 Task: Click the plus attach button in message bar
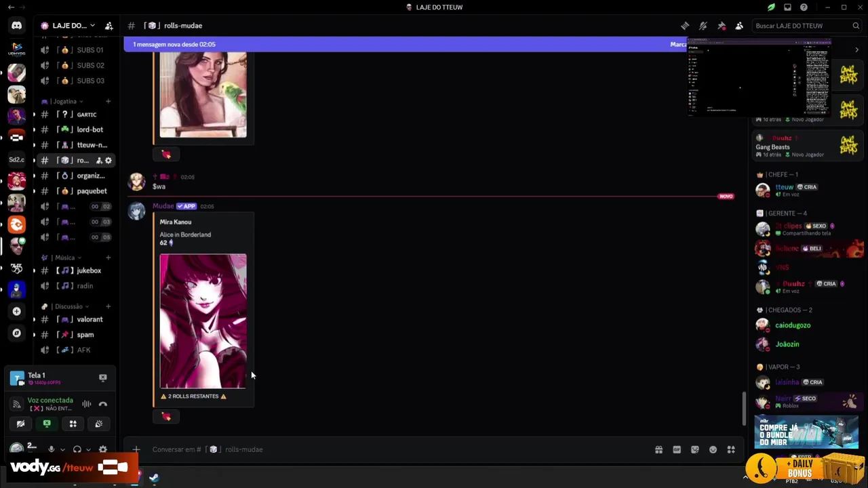pos(136,449)
